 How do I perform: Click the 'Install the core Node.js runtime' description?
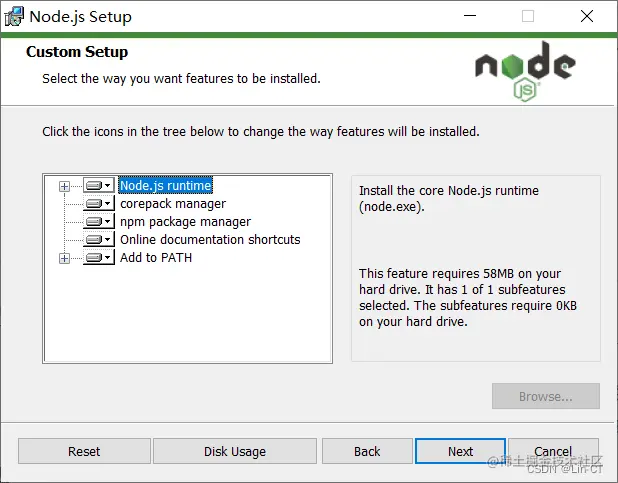[x=449, y=199]
